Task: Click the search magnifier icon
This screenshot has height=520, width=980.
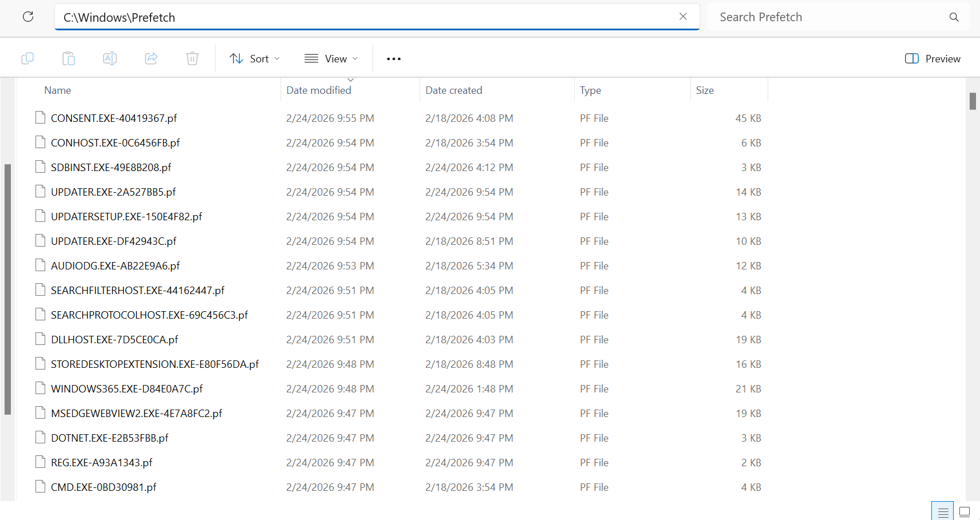Action: (x=954, y=17)
